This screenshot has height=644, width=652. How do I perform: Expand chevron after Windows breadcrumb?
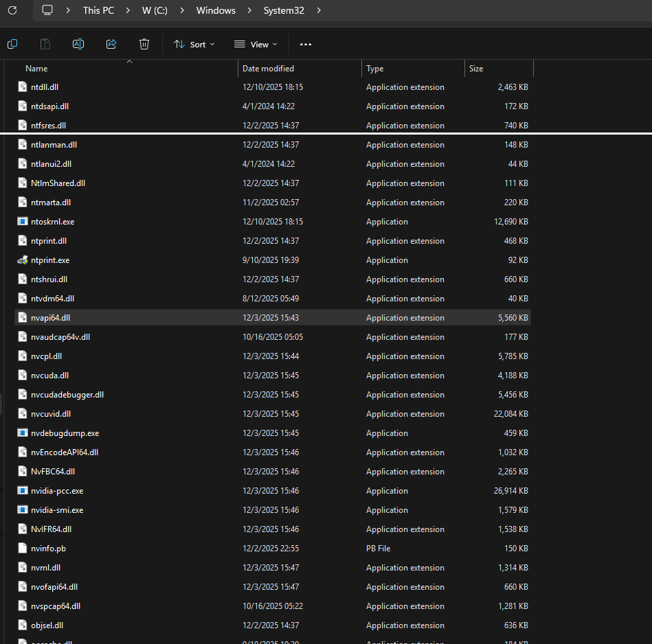[249, 10]
